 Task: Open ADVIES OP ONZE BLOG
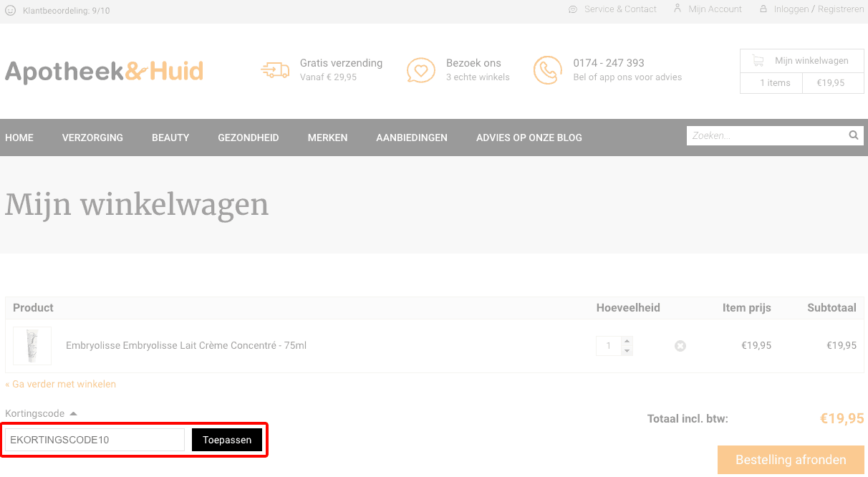529,138
